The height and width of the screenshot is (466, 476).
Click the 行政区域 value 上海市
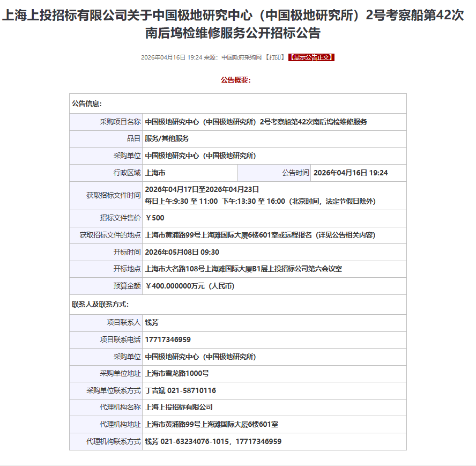tap(155, 173)
